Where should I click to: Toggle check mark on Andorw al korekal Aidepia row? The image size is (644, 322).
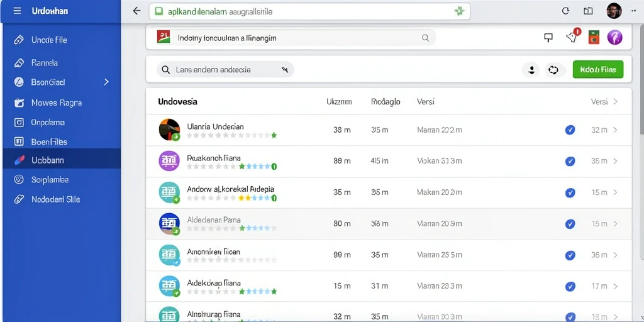click(x=570, y=192)
